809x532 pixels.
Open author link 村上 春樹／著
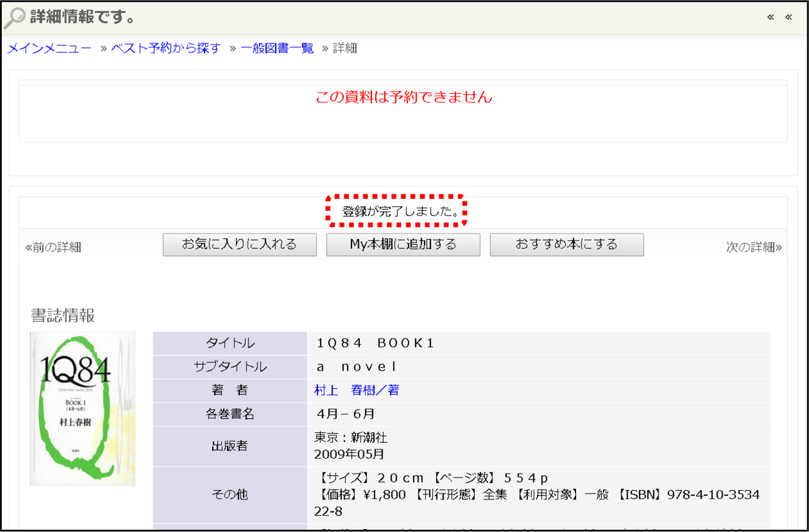(x=356, y=390)
